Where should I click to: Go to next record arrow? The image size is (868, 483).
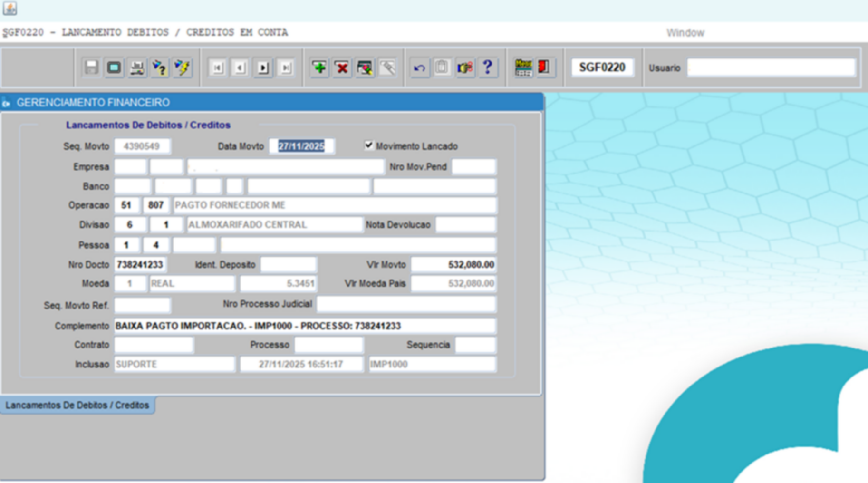pyautogui.click(x=263, y=68)
